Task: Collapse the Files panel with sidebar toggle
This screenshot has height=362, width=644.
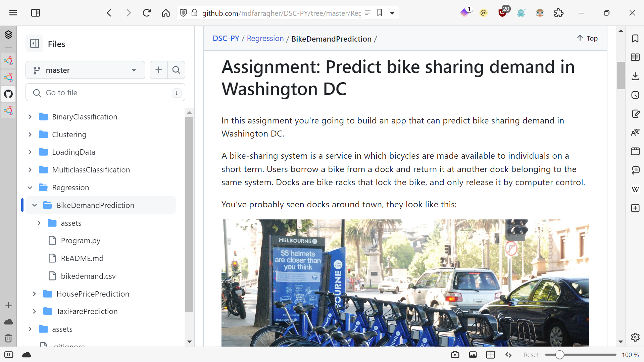Action: (x=35, y=43)
